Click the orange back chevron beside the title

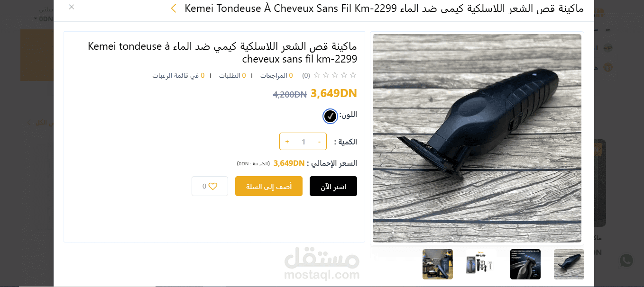[174, 8]
